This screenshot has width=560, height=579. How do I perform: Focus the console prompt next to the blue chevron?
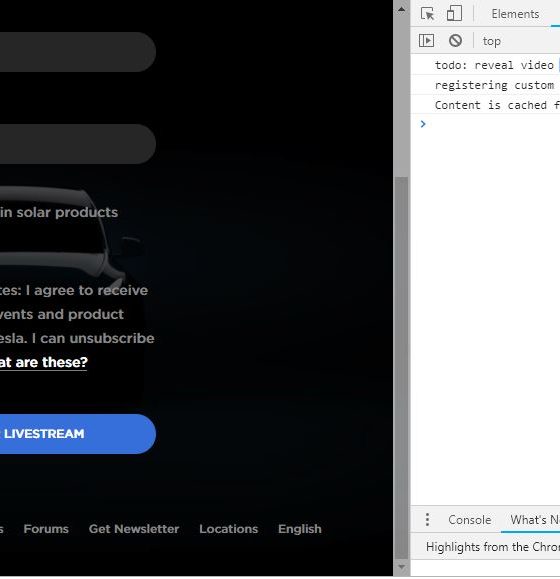[495, 124]
